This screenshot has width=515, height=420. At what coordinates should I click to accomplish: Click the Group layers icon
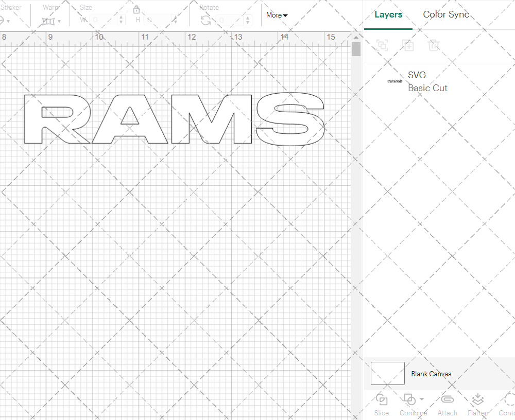[382, 45]
